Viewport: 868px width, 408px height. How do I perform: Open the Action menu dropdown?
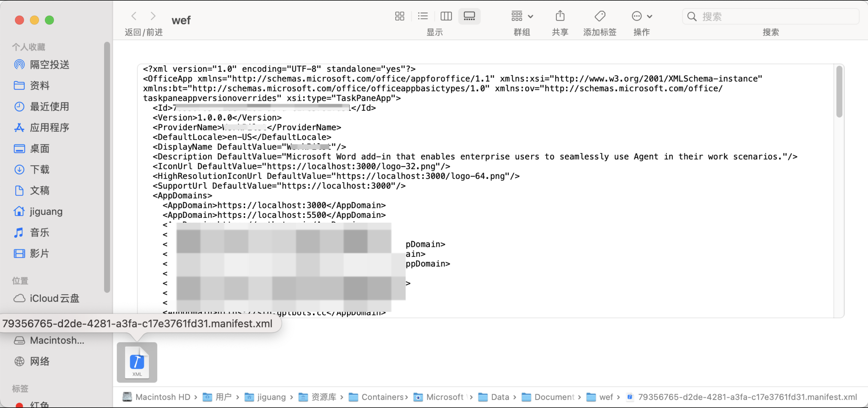641,16
